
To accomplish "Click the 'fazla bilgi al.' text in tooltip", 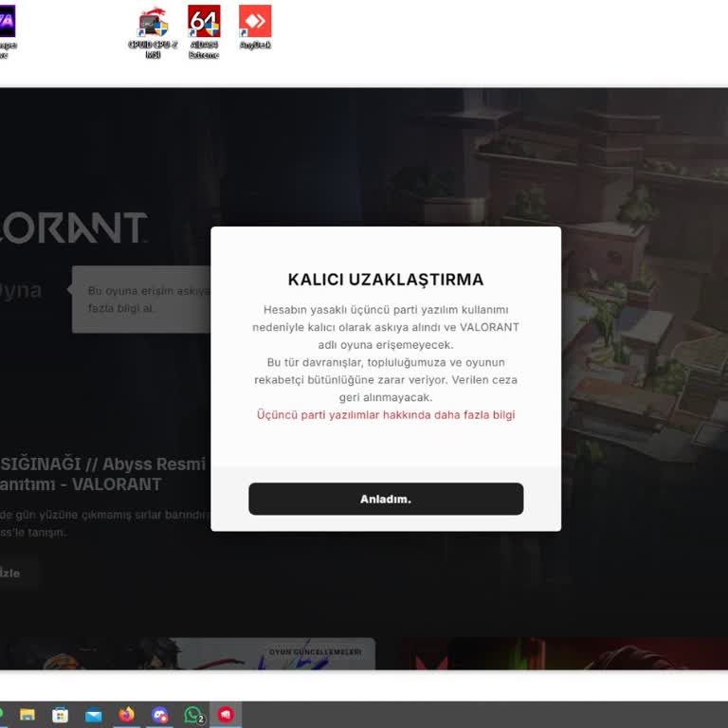I will [121, 308].
